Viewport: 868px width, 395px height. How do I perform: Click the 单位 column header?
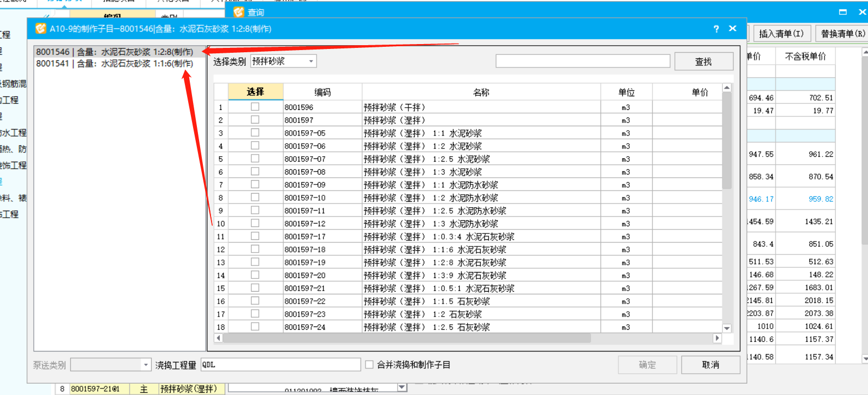627,92
